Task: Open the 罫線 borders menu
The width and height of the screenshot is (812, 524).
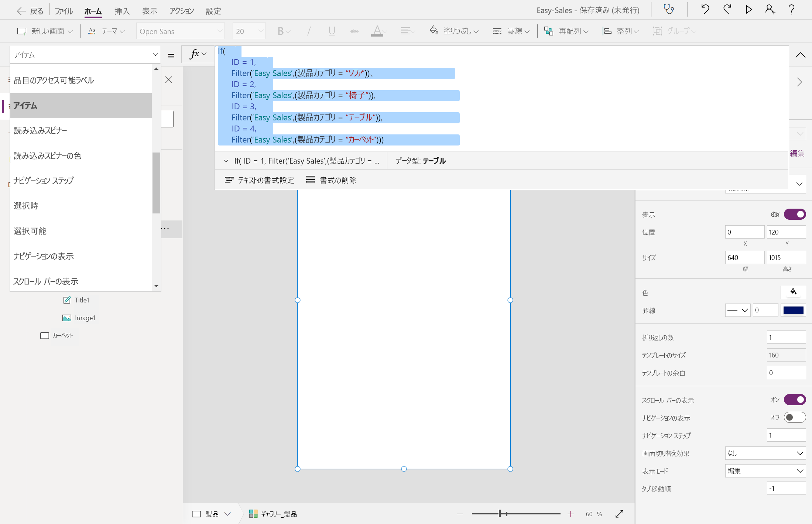Action: tap(515, 31)
